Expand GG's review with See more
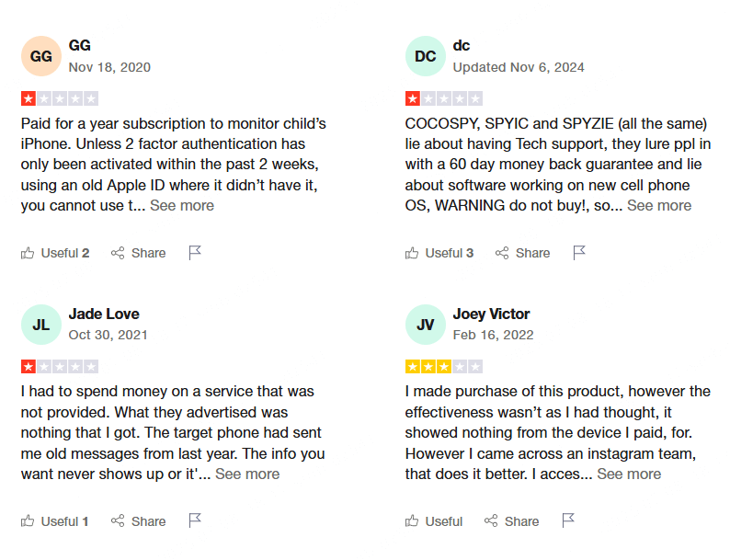This screenshot has height=560, width=730. pyautogui.click(x=181, y=205)
